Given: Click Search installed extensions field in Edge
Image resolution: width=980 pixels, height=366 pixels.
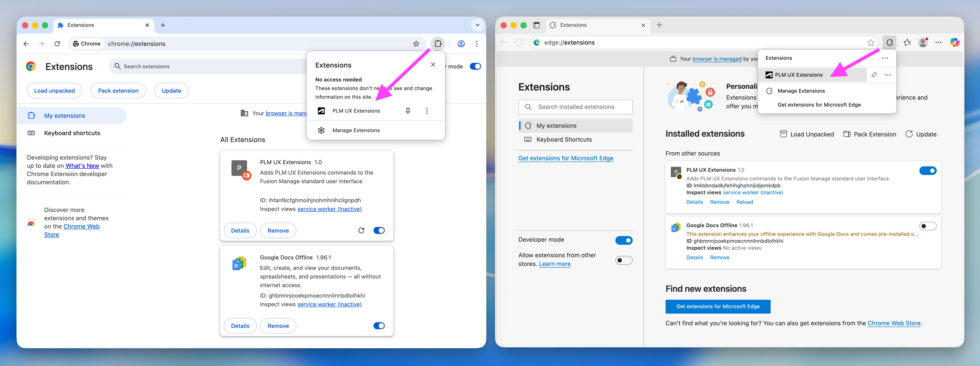Looking at the screenshot, I should click(576, 107).
